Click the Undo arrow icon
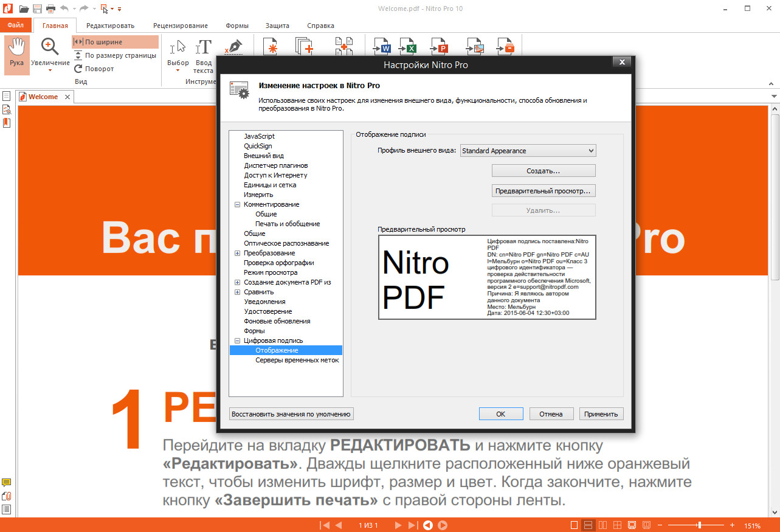Image resolution: width=780 pixels, height=532 pixels. [64, 9]
